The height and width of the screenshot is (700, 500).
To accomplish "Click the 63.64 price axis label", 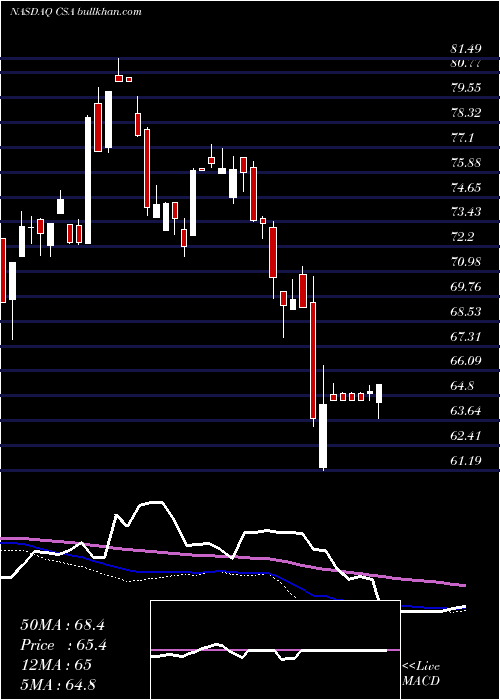I will (x=466, y=410).
